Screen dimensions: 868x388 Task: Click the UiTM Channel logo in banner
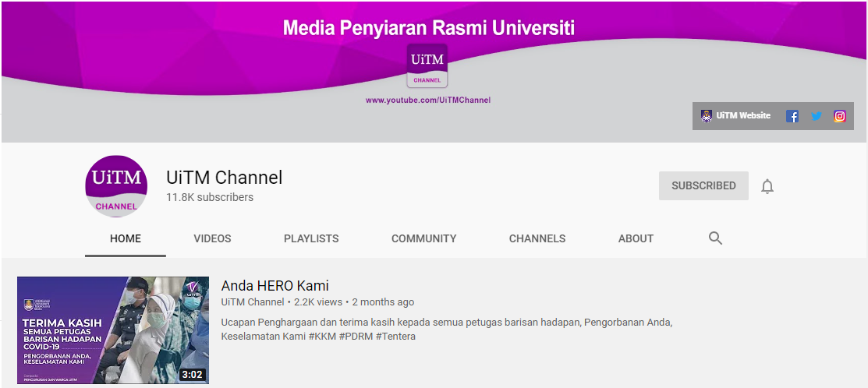point(427,65)
